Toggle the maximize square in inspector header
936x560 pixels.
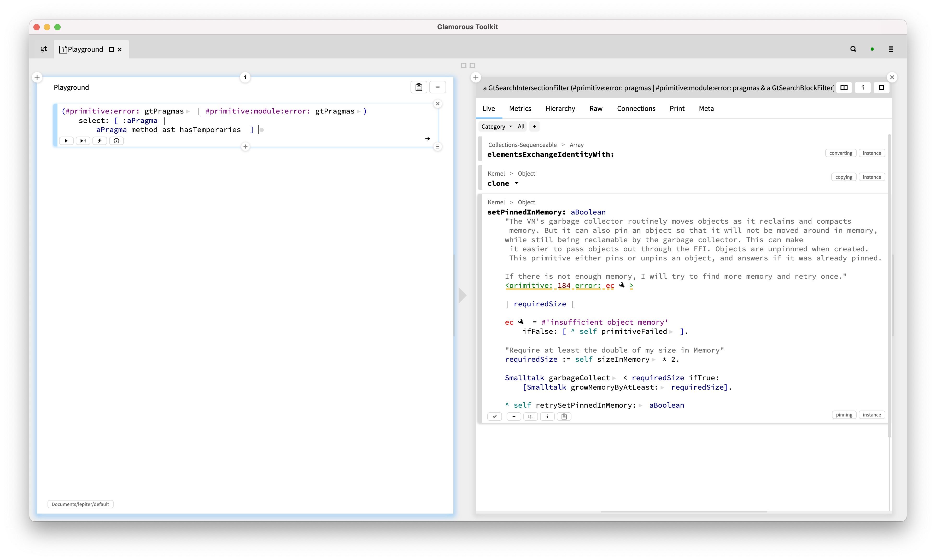click(x=881, y=87)
